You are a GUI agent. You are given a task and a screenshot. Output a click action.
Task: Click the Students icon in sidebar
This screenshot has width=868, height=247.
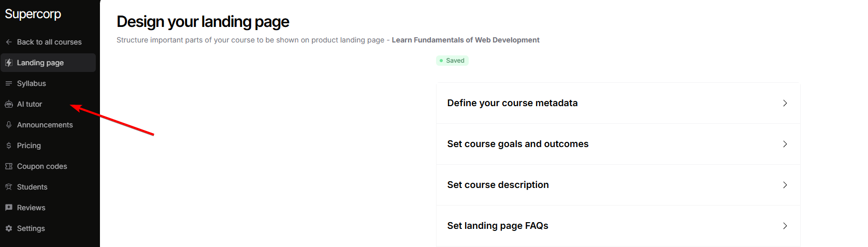coord(9,187)
